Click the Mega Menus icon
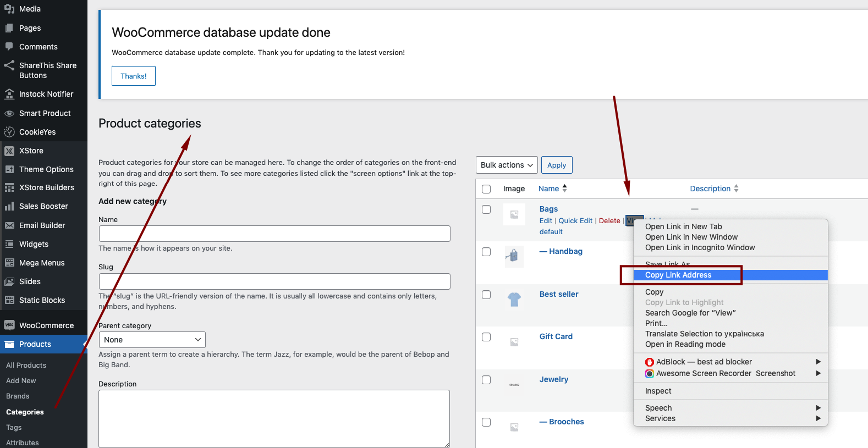Viewport: 868px width, 448px height. 9,263
